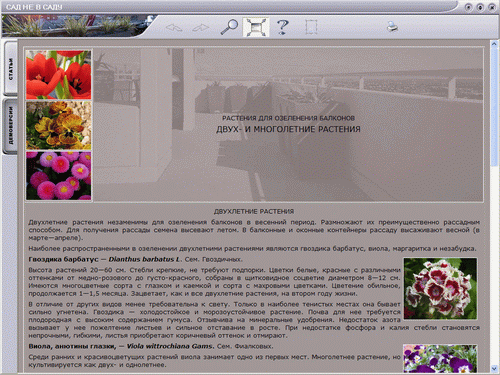The image size is (500, 375).
Task: Click the ДВУХ- И МНОГОЛЕТНИЕ РАСТЕНИЯ title
Action: 288,129
